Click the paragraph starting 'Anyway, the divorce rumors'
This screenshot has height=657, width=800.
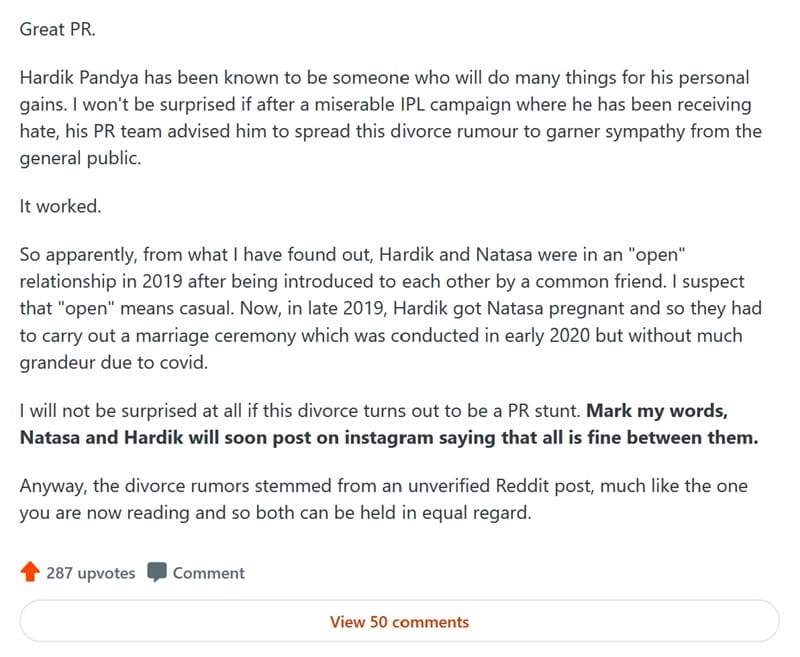click(x=384, y=499)
